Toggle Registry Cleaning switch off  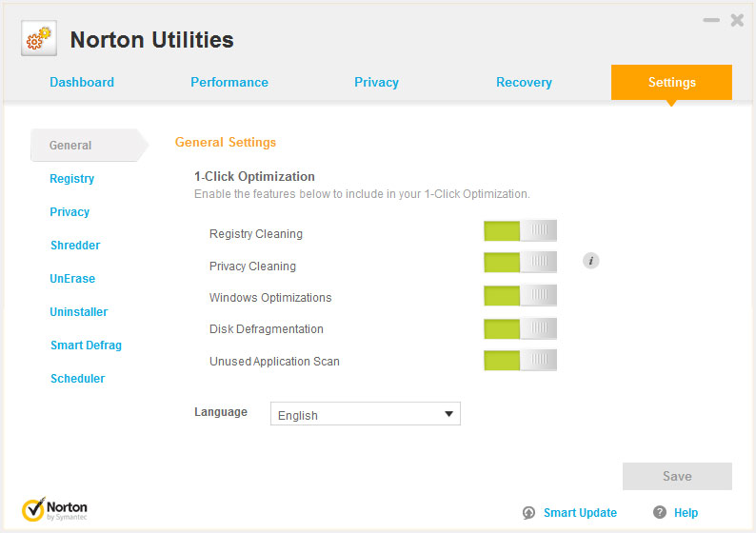pyautogui.click(x=520, y=230)
